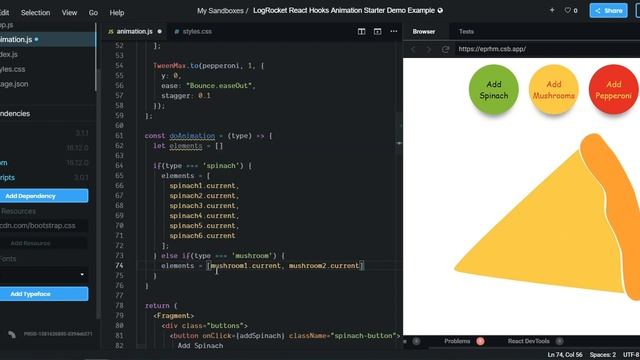Click line number 74 in the gutter
Screen dimensions: 640x360
[x=119, y=265]
